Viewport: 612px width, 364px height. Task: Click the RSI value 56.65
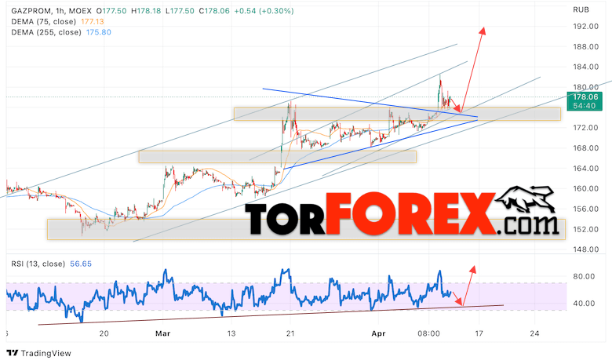81,264
